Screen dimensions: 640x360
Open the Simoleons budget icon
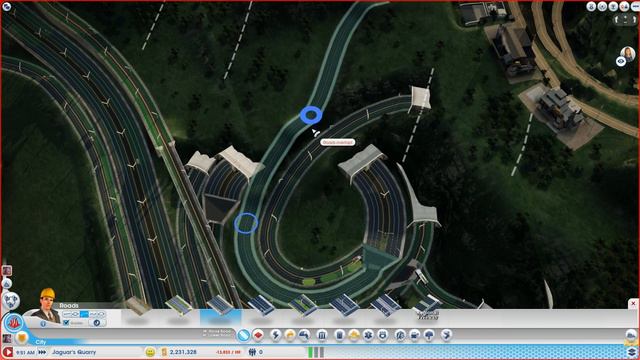(x=164, y=352)
